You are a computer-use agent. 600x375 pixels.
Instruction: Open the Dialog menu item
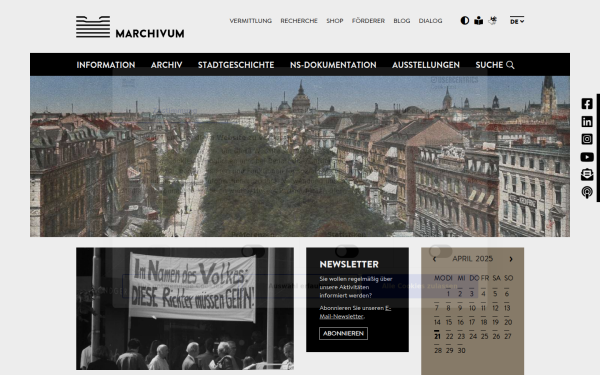click(430, 21)
